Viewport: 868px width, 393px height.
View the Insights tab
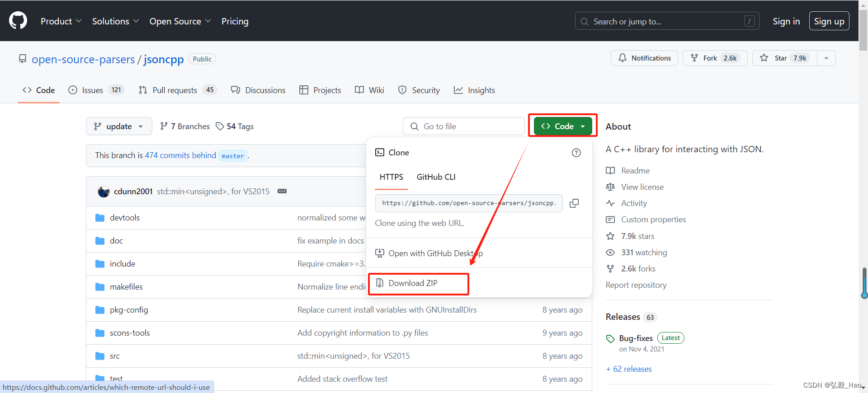click(x=474, y=90)
